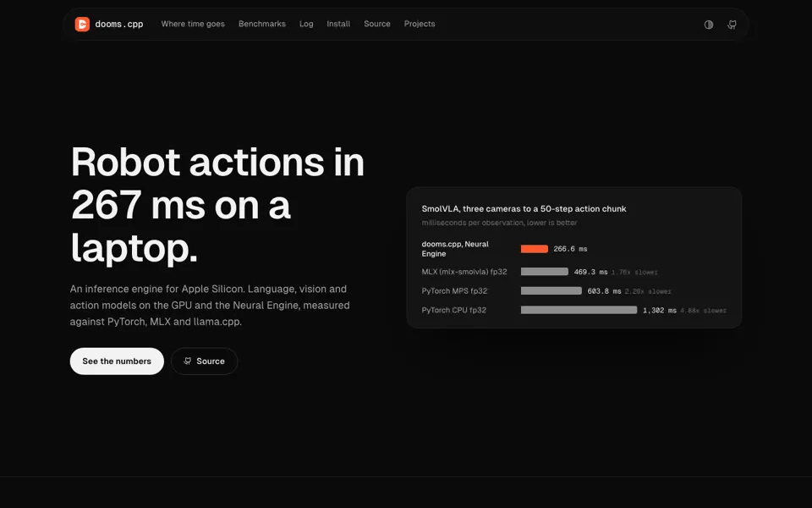The height and width of the screenshot is (508, 812).
Task: Click the See the numbers button
Action: pos(117,362)
